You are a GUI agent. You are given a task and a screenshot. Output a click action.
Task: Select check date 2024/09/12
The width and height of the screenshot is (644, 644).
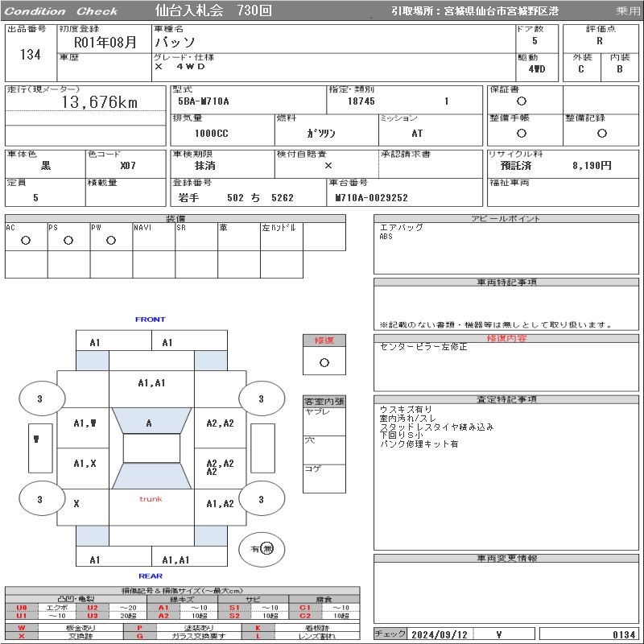click(440, 634)
